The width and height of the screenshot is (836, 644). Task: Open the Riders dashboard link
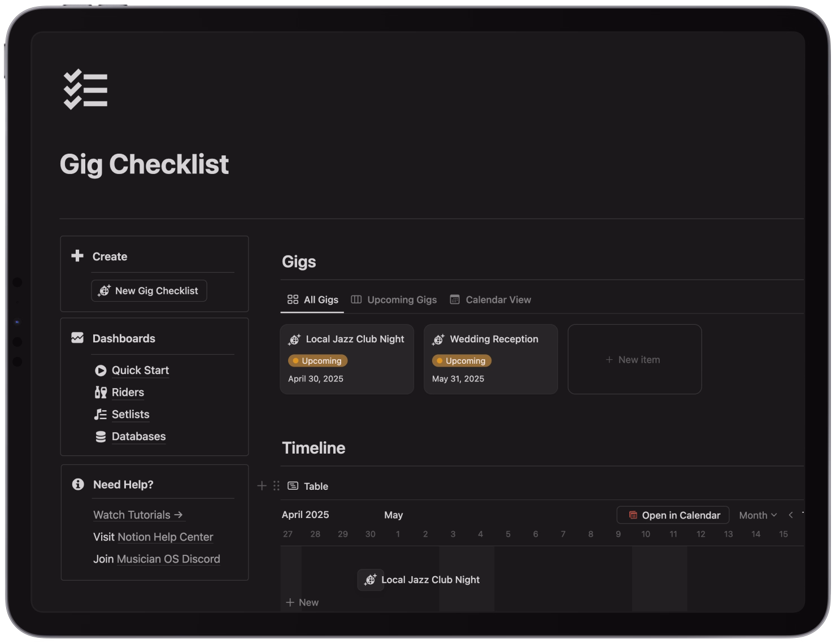pyautogui.click(x=128, y=392)
